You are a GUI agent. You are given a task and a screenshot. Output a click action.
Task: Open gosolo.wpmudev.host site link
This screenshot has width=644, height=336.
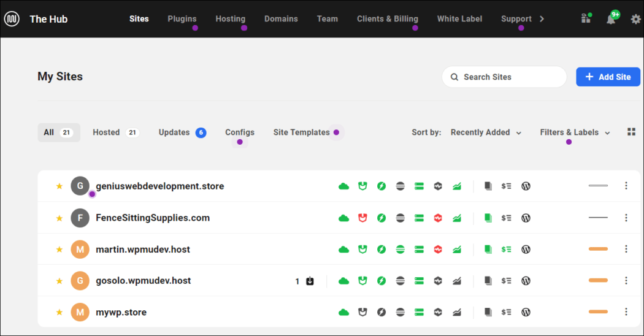pos(144,281)
